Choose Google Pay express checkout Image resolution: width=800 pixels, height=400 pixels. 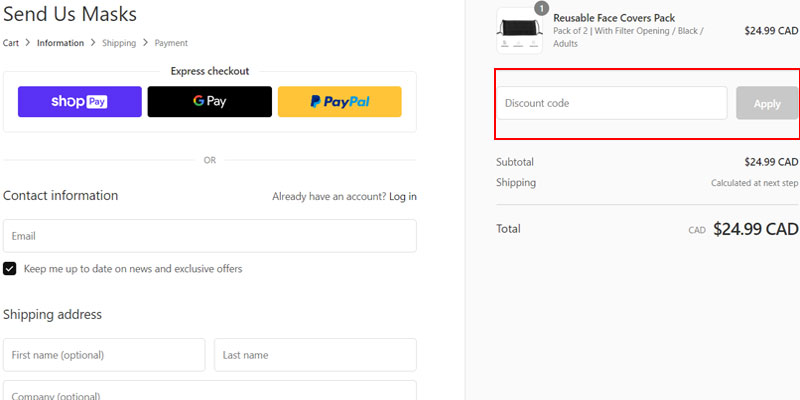point(209,101)
